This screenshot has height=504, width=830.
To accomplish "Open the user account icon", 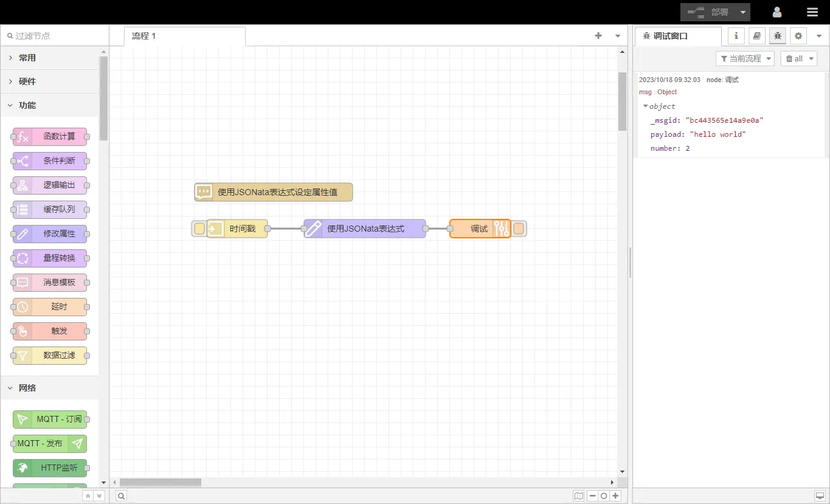I will (x=777, y=12).
